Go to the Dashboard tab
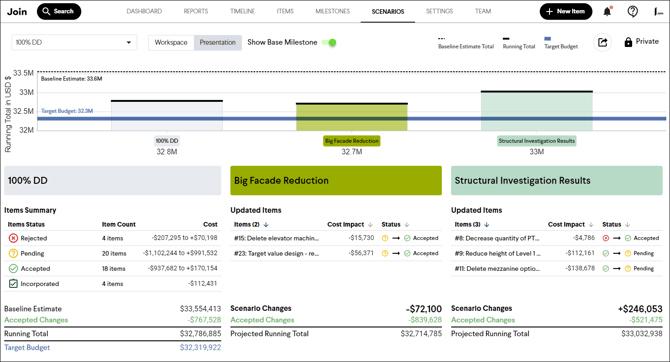Viewport: 670px width, 362px height. (x=144, y=11)
